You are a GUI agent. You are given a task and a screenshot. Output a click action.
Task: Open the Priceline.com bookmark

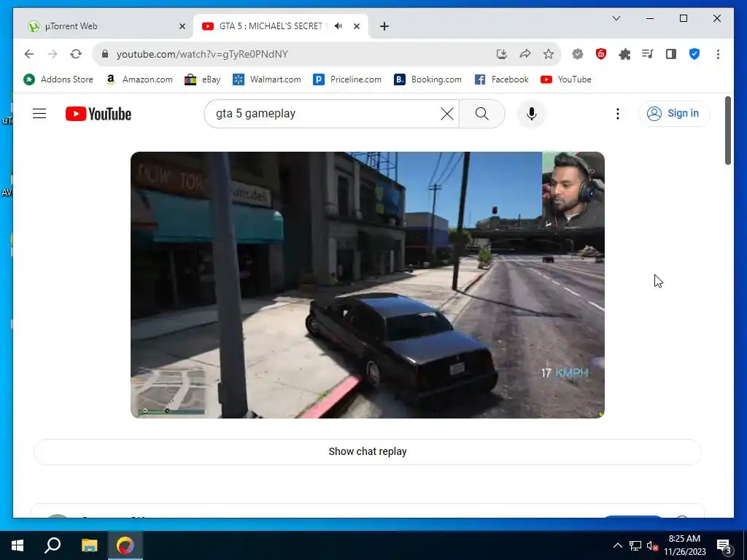click(347, 79)
